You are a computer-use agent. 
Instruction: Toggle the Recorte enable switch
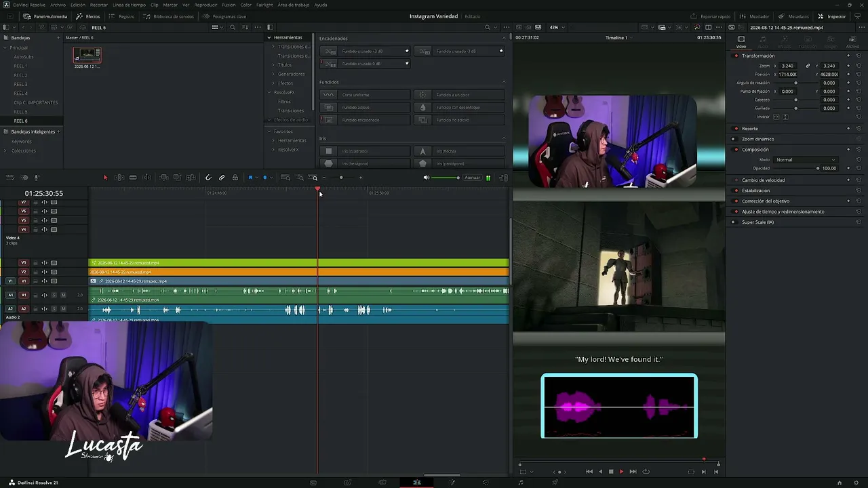736,129
